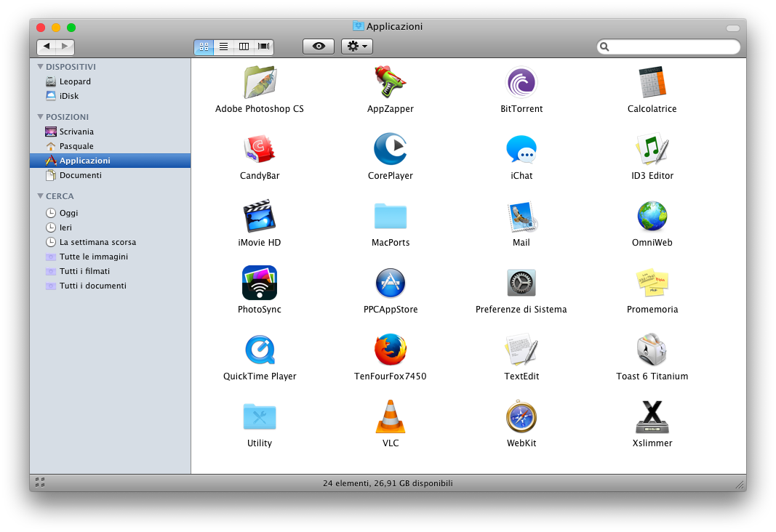Select the Calcolatrice calculator icon
Screen dimensions: 776x532
coord(652,82)
